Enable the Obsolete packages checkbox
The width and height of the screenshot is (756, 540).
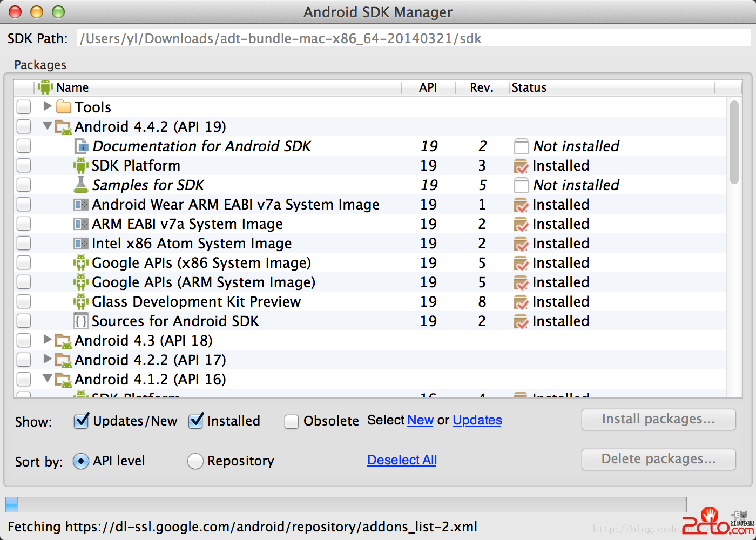pyautogui.click(x=292, y=421)
